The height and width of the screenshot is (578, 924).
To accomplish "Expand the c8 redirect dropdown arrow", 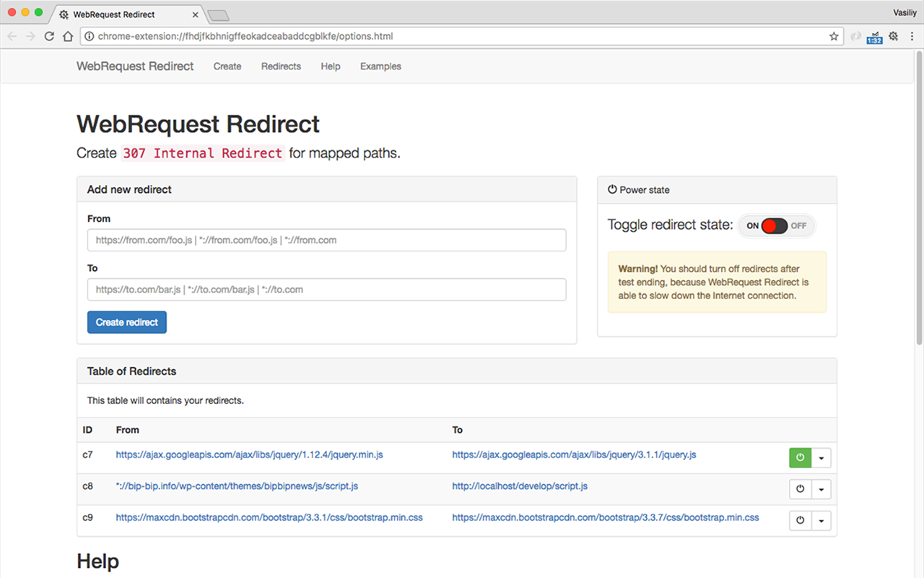I will click(821, 489).
